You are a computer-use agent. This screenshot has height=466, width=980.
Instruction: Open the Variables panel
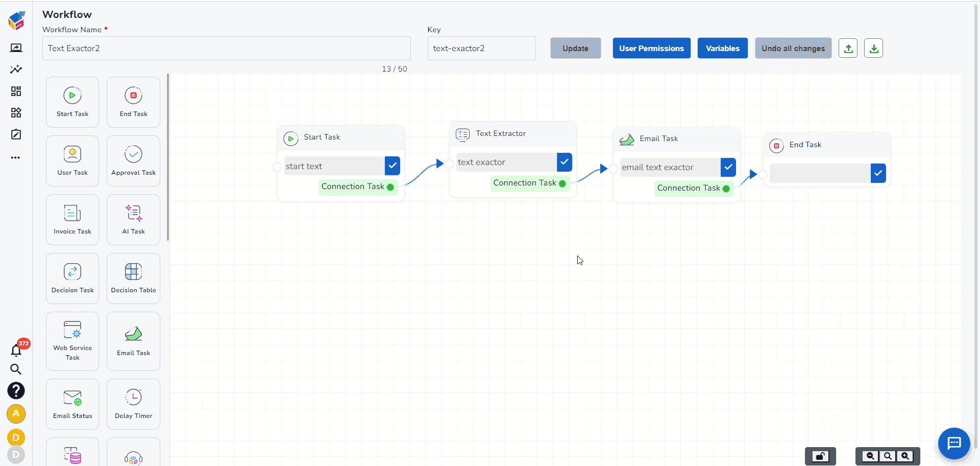[722, 49]
